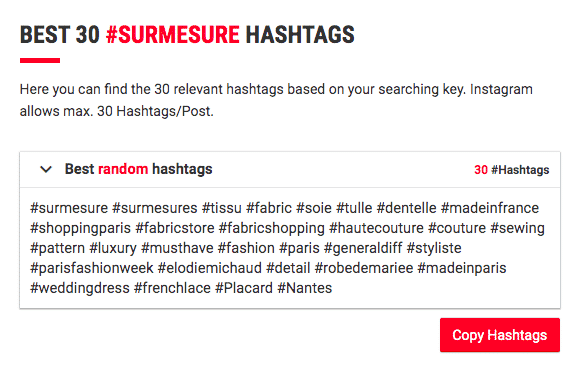Select the #frenchlace hashtag
The width and height of the screenshot is (576, 385).
(x=173, y=288)
